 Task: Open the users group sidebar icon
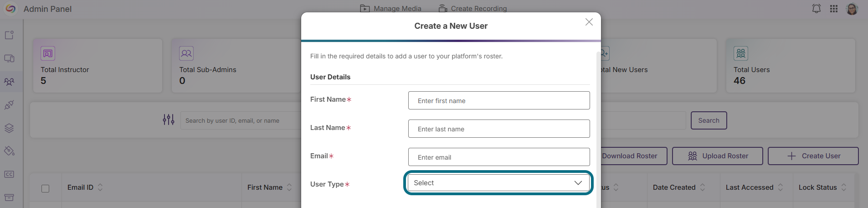(x=9, y=82)
